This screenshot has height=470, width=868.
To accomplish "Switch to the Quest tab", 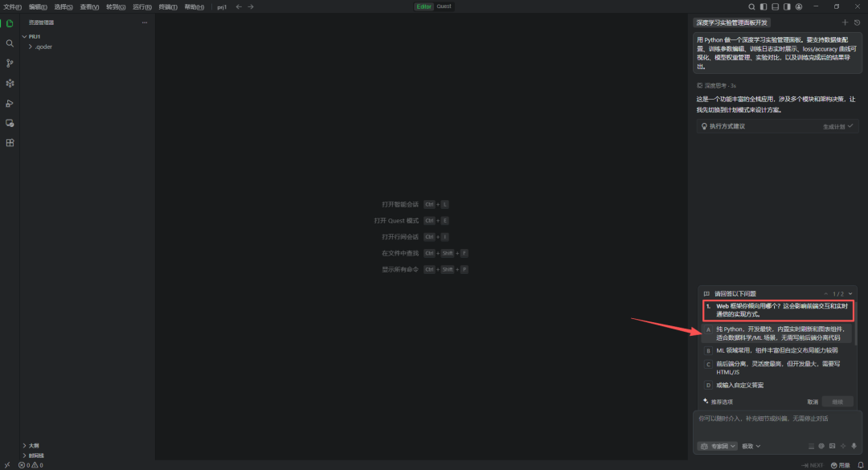I will pyautogui.click(x=444, y=6).
